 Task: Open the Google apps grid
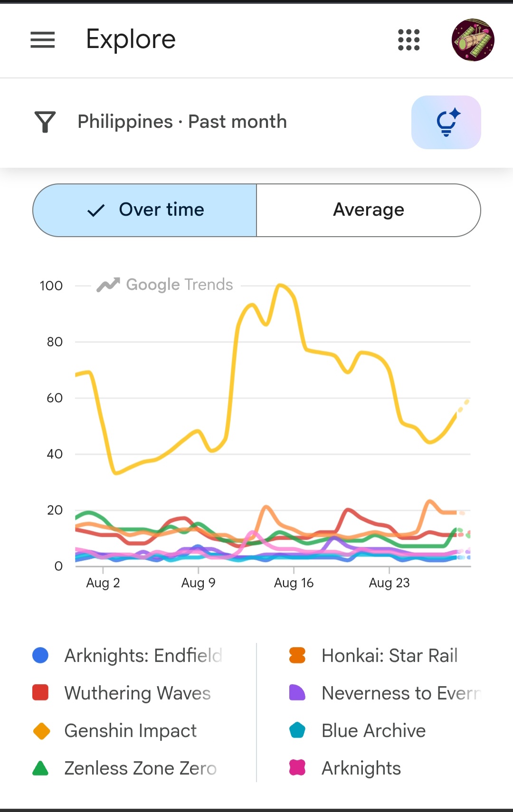point(408,40)
